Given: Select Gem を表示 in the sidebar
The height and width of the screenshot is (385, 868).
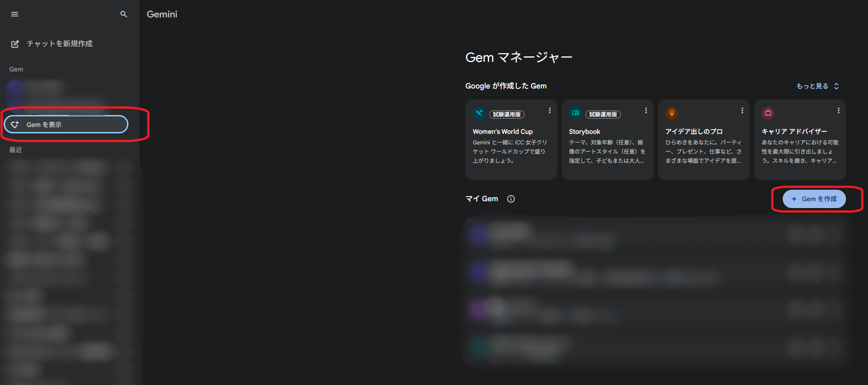Looking at the screenshot, I should click(x=66, y=125).
